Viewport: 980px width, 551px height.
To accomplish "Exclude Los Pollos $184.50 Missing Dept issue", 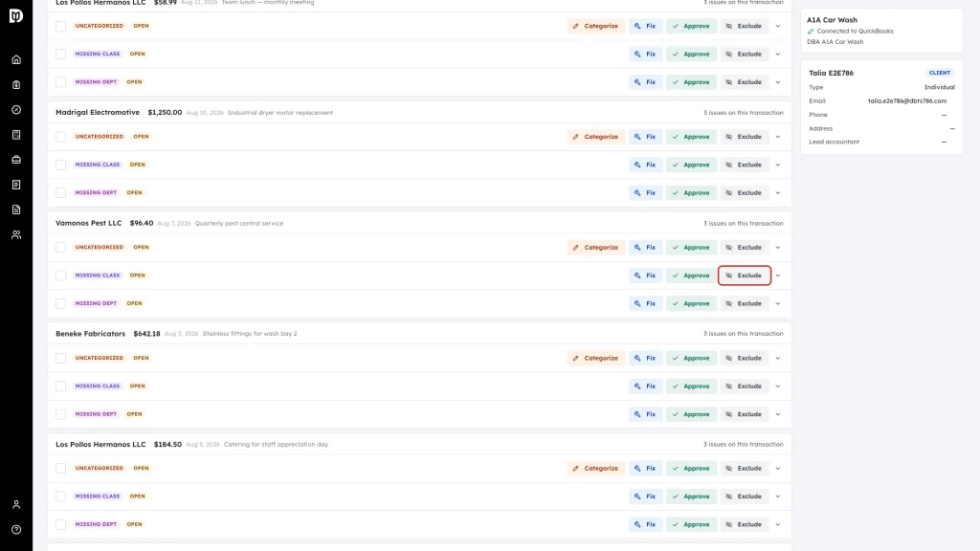I will [745, 525].
